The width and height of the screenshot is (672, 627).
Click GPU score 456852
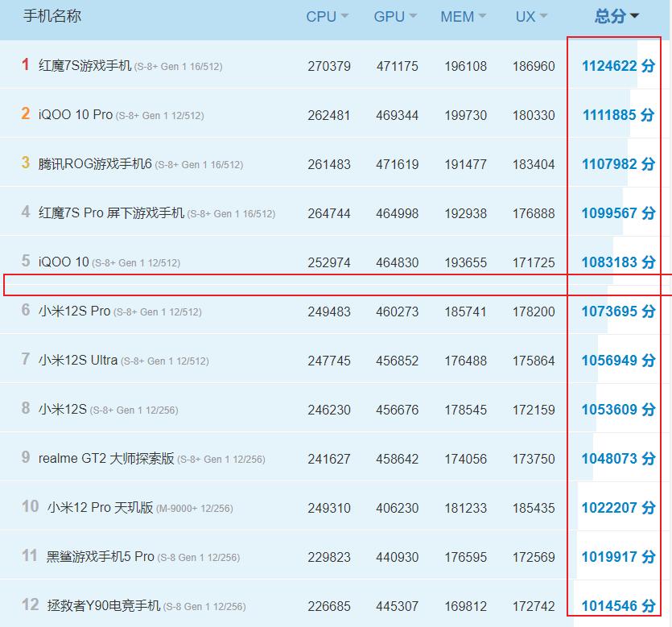[x=398, y=361]
